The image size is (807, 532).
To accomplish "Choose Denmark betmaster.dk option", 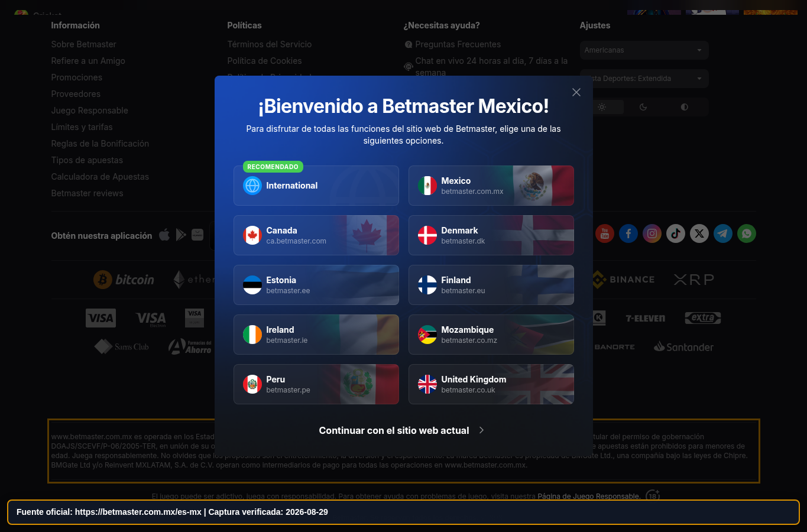I will tap(491, 235).
